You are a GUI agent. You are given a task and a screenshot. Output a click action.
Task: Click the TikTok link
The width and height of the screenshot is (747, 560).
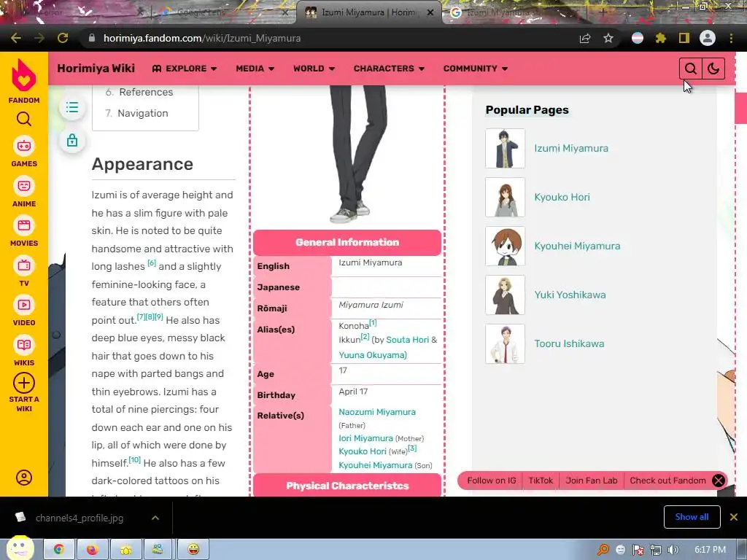(541, 481)
